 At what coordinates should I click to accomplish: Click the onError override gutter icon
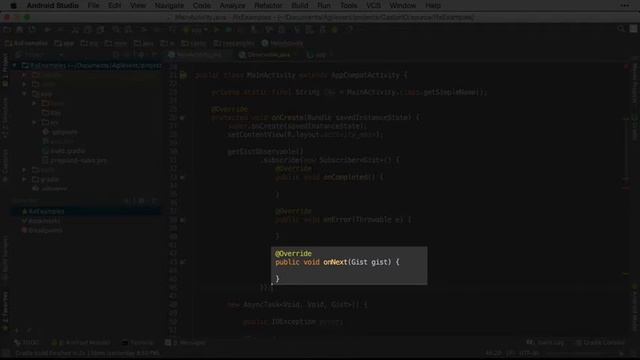(182, 220)
